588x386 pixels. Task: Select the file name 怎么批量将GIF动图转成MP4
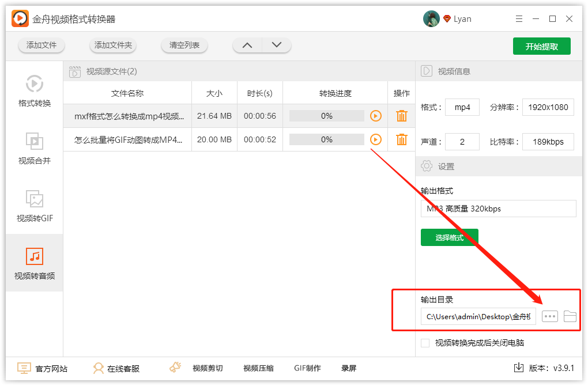128,140
